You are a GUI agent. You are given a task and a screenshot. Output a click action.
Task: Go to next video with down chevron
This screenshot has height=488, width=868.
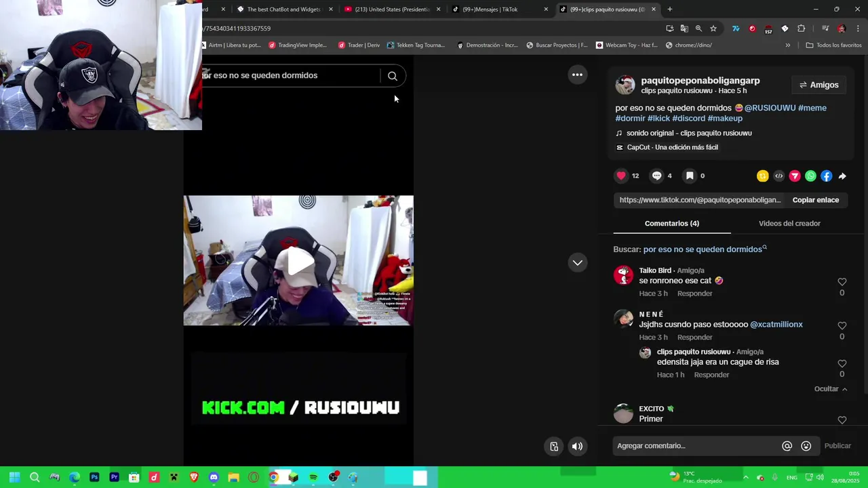[x=577, y=262]
